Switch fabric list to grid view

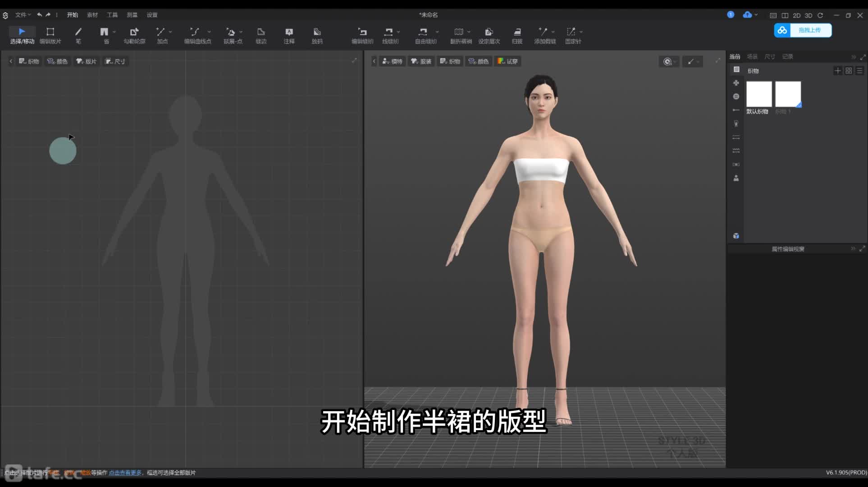(x=849, y=71)
